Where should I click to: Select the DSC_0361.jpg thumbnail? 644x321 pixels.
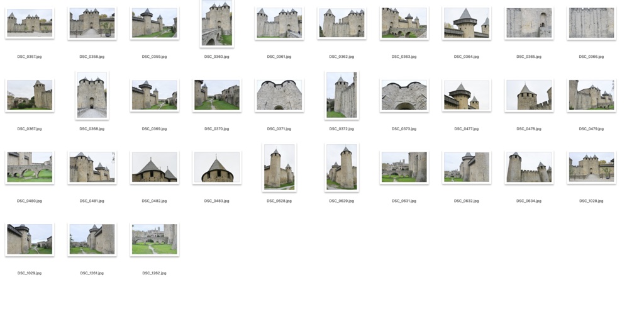(x=279, y=23)
